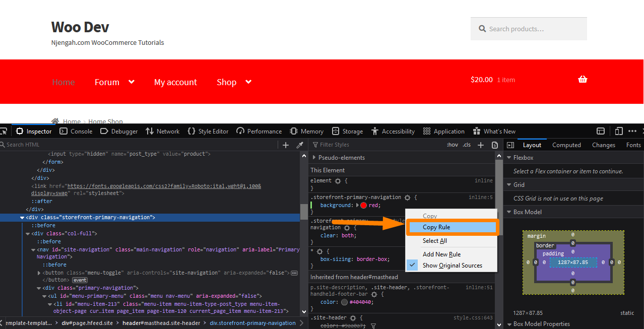Click ellipsis badge after button menu-toggle node
Screen dimensions: 644x329
(x=294, y=273)
